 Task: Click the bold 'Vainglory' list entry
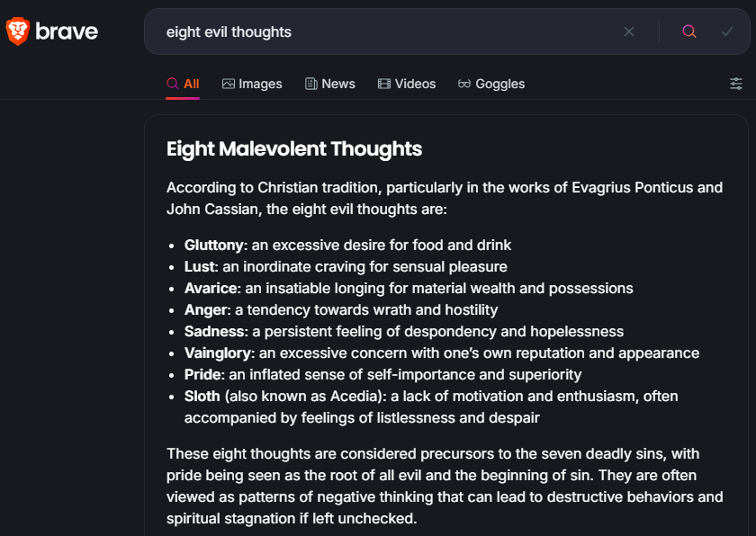(x=218, y=353)
